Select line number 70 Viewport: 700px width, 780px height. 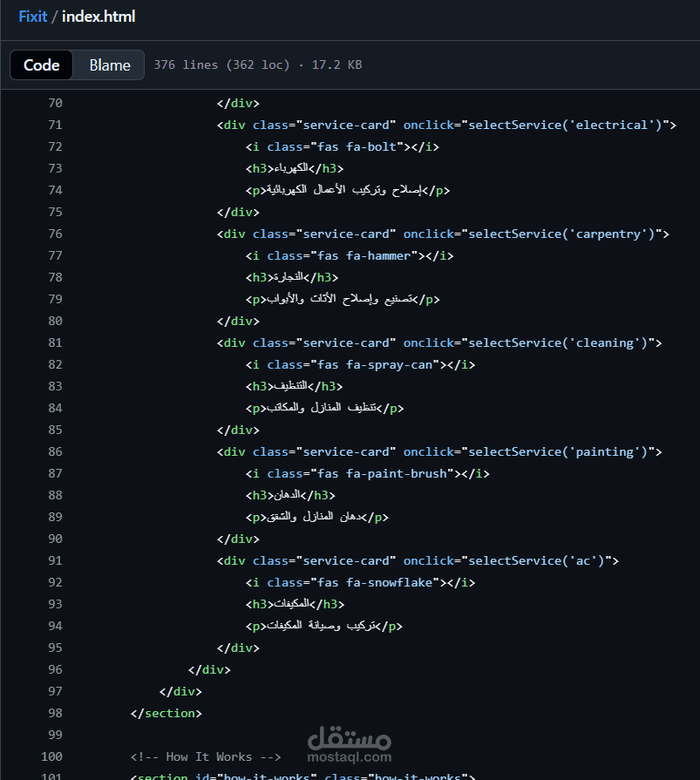coord(55,103)
